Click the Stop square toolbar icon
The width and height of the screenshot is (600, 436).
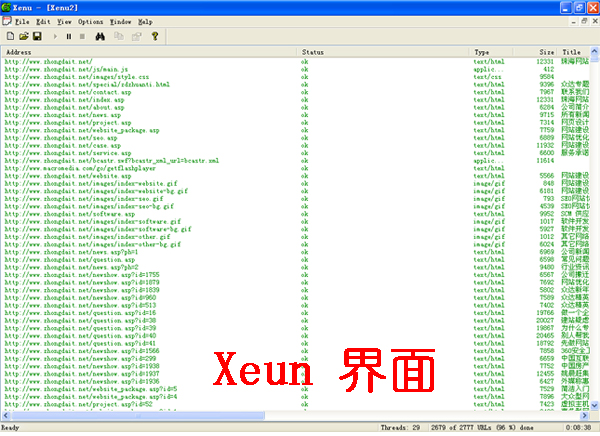click(x=82, y=36)
